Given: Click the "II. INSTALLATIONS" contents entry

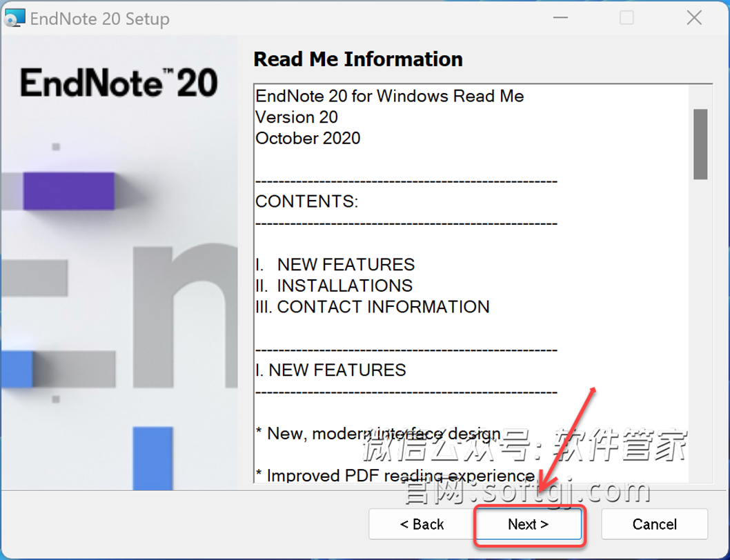Looking at the screenshot, I should point(334,286).
